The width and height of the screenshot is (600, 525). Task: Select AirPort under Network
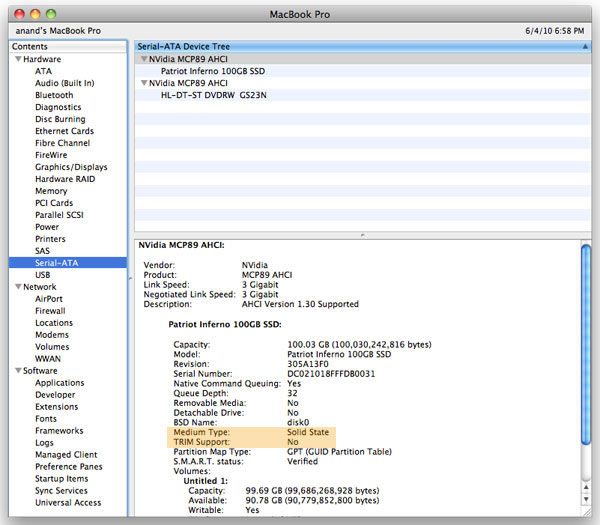[x=49, y=299]
